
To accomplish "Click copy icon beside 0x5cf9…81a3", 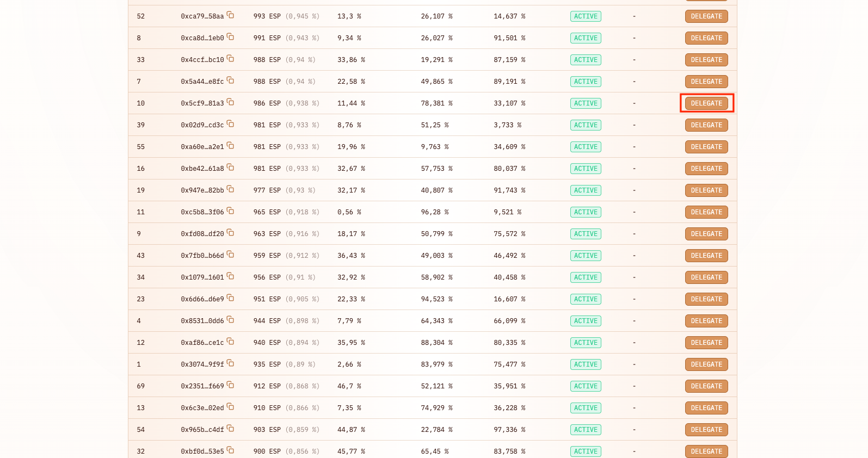I will (x=230, y=102).
